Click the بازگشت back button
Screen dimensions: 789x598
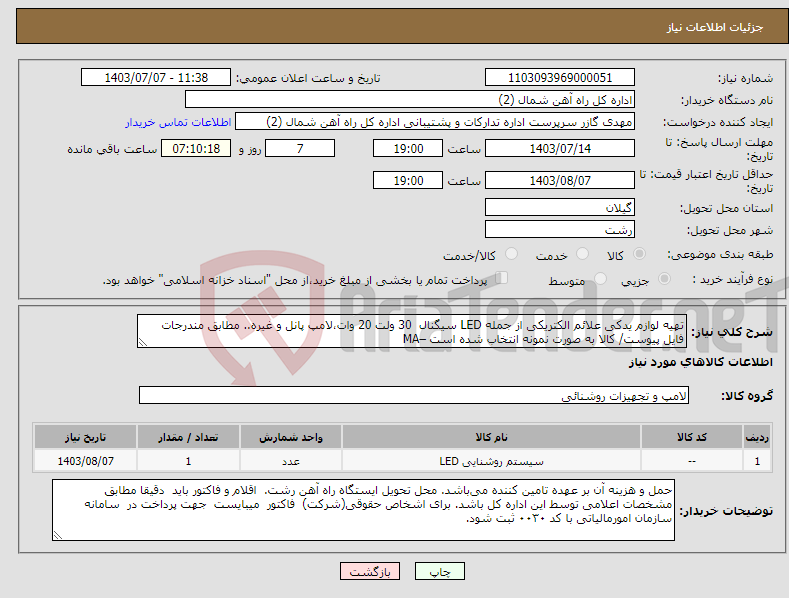[x=370, y=571]
